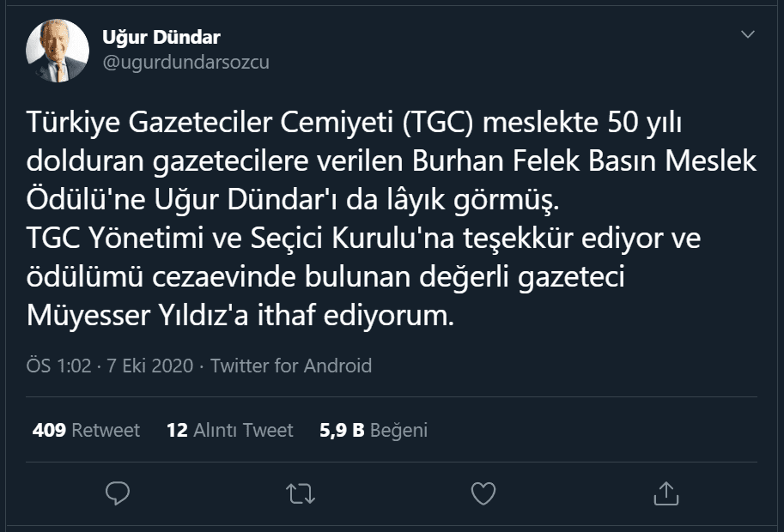Click the word Retweet beside 409
784x532 pixels.
coord(106,430)
